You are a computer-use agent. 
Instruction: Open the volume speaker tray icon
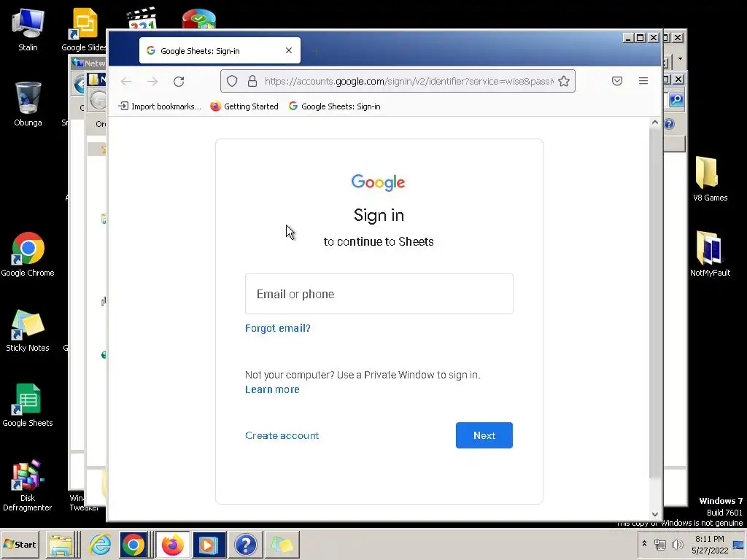677,544
